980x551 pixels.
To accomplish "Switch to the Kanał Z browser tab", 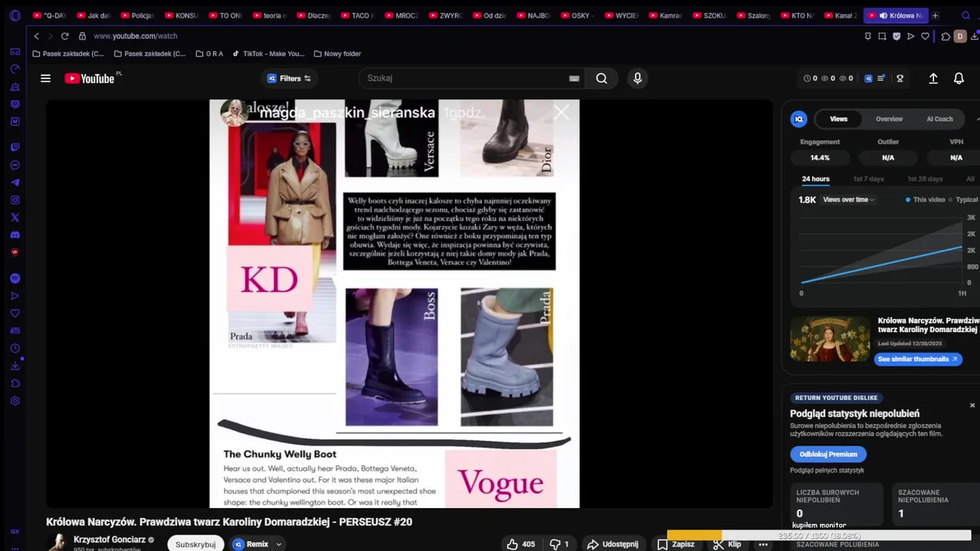I will [x=840, y=15].
